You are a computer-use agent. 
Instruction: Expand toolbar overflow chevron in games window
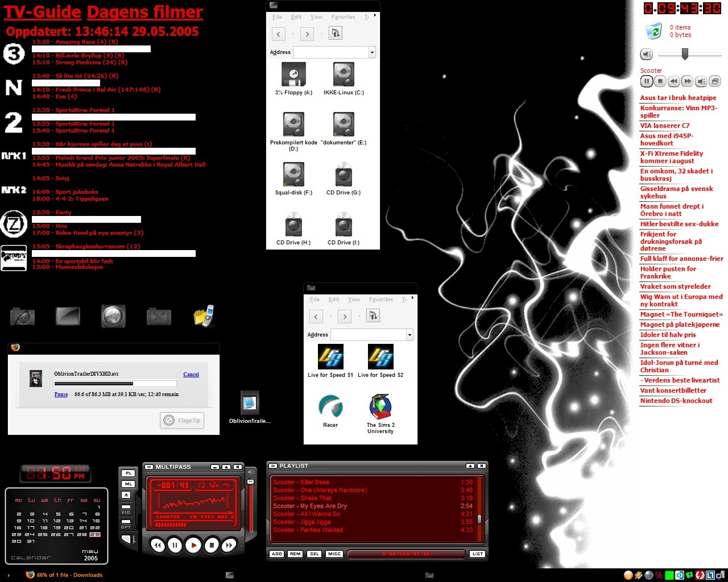412,298
